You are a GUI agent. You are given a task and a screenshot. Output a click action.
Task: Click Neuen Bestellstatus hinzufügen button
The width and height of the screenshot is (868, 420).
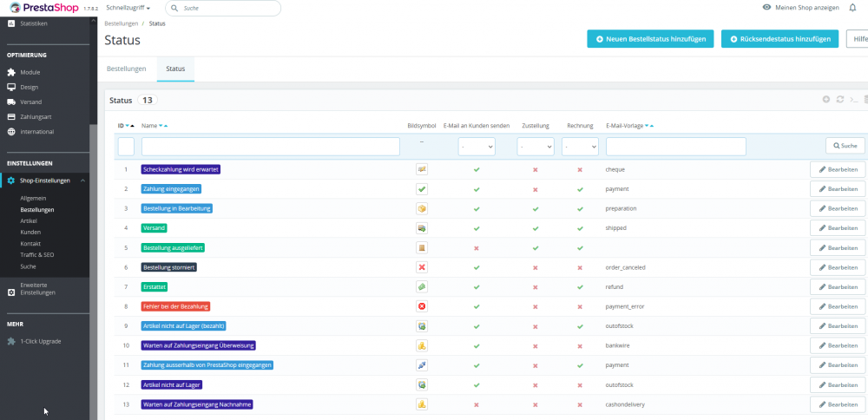coord(650,39)
